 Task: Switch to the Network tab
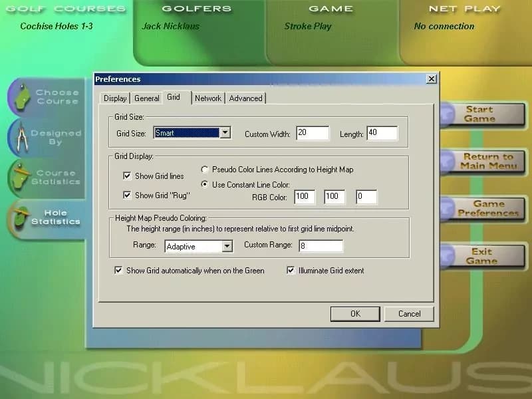(207, 98)
